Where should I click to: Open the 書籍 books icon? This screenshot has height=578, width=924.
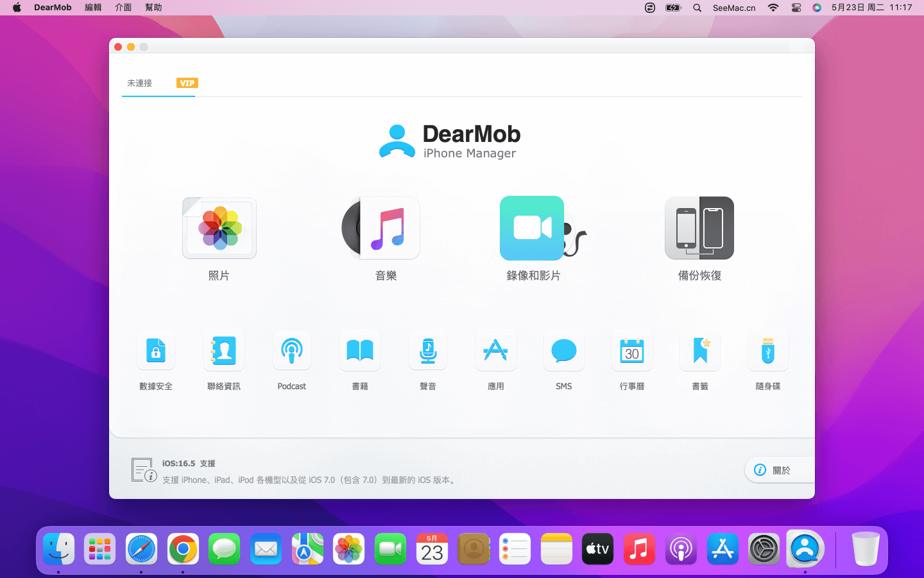point(360,351)
